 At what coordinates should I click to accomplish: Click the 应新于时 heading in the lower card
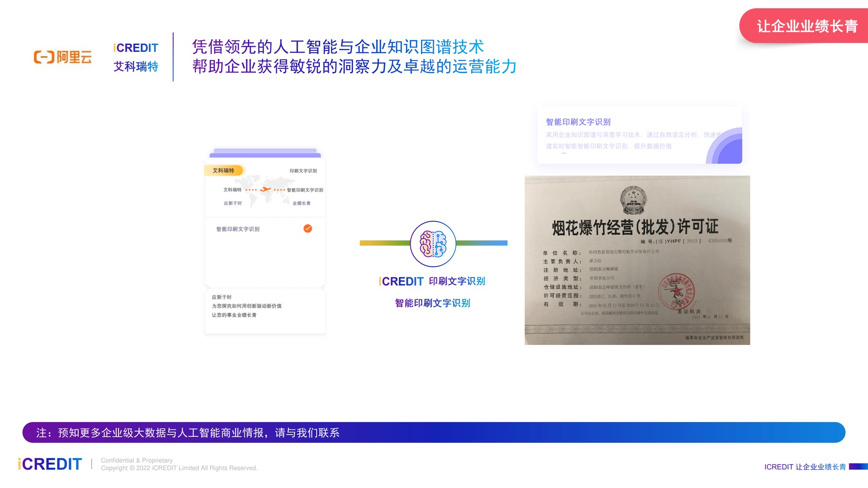click(x=222, y=297)
